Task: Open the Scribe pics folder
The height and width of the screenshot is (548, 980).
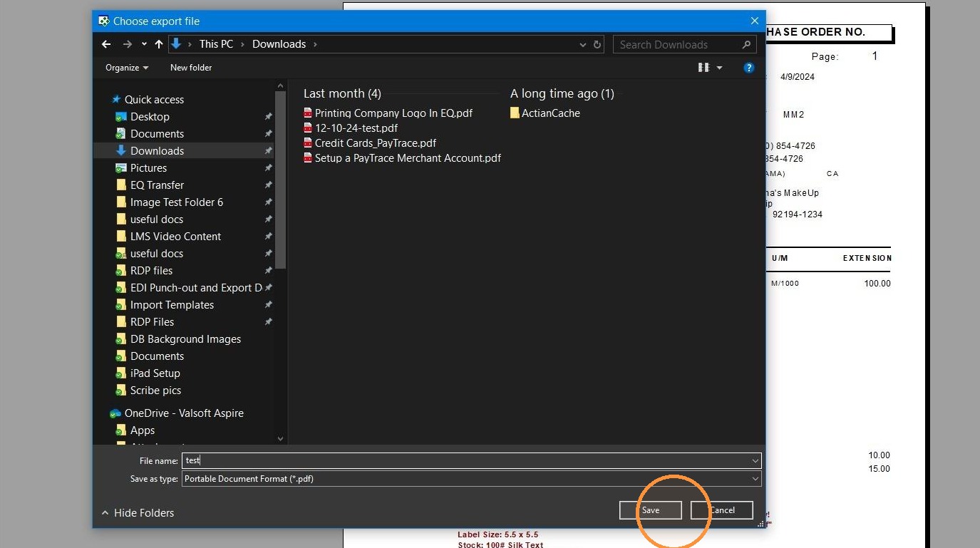Action: [155, 391]
